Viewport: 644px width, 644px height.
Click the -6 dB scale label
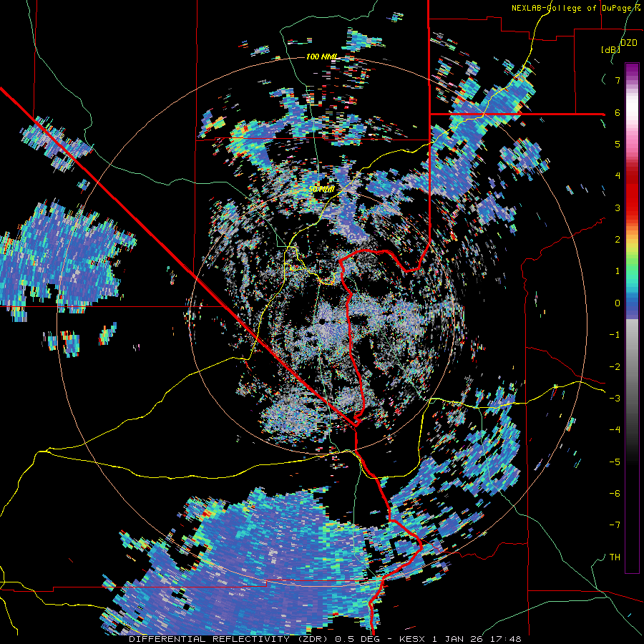[x=615, y=493]
